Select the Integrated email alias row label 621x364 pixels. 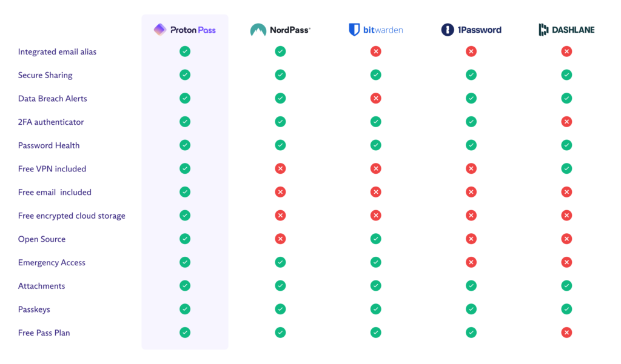(x=57, y=52)
